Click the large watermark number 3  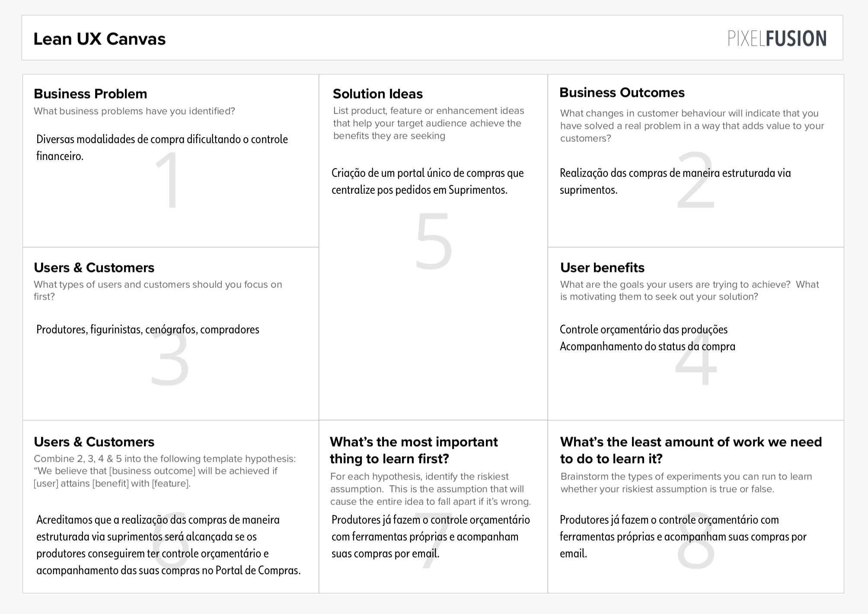169,358
